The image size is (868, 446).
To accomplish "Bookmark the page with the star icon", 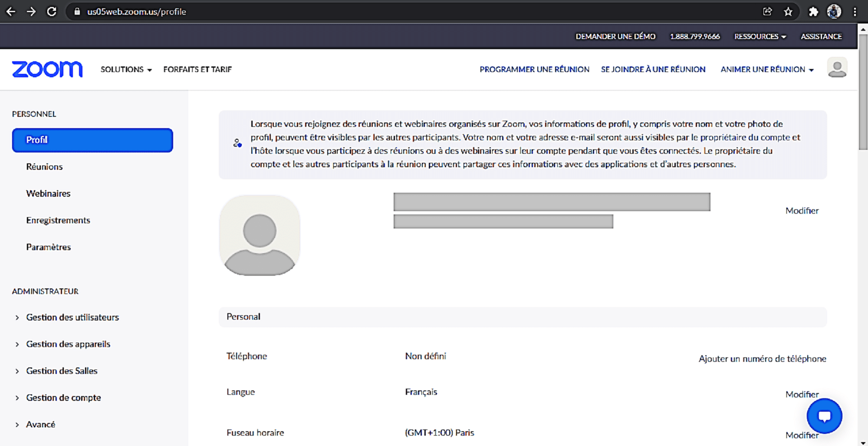I will point(788,12).
